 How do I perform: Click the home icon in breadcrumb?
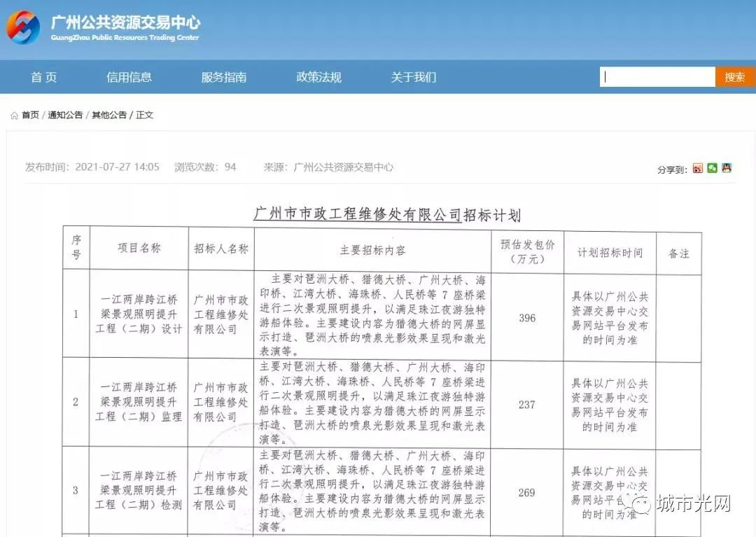click(14, 116)
